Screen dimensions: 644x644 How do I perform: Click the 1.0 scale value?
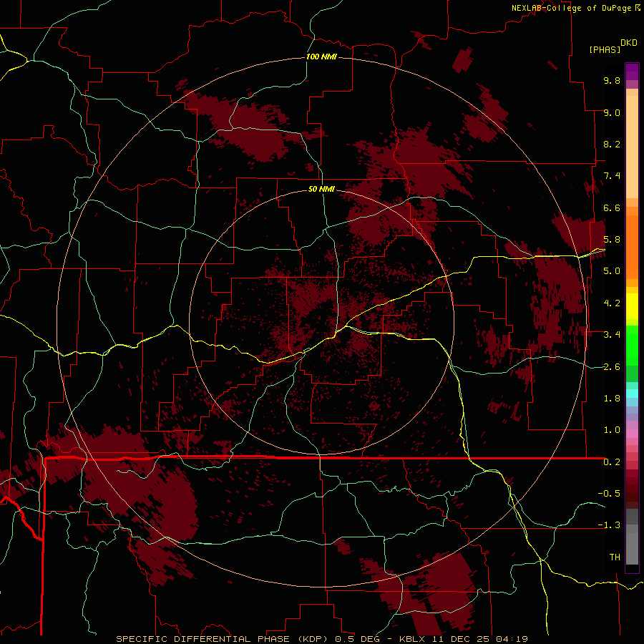(x=612, y=430)
